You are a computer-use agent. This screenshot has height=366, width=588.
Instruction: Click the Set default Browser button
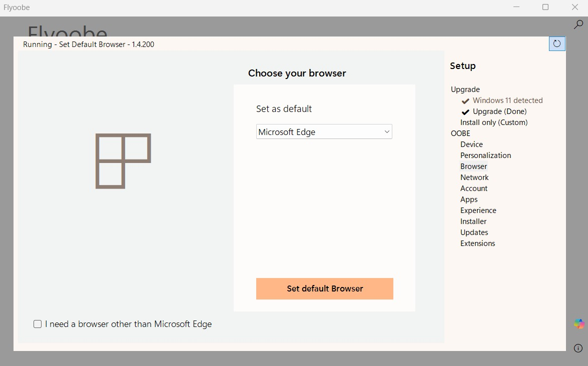pyautogui.click(x=325, y=289)
